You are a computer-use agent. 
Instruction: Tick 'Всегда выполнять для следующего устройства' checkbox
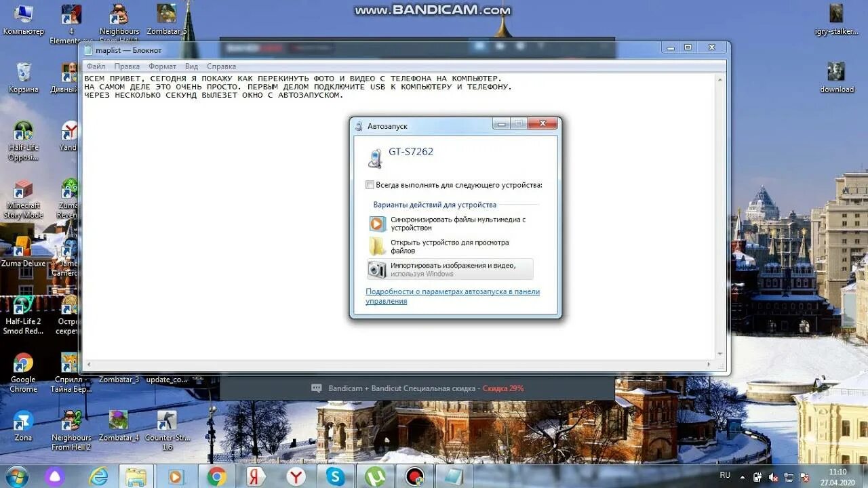(x=370, y=185)
